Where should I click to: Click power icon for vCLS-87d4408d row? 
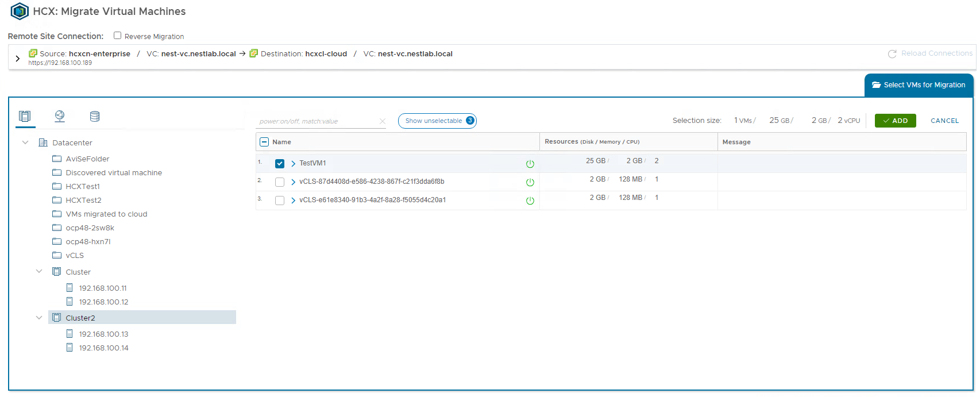[530, 182]
